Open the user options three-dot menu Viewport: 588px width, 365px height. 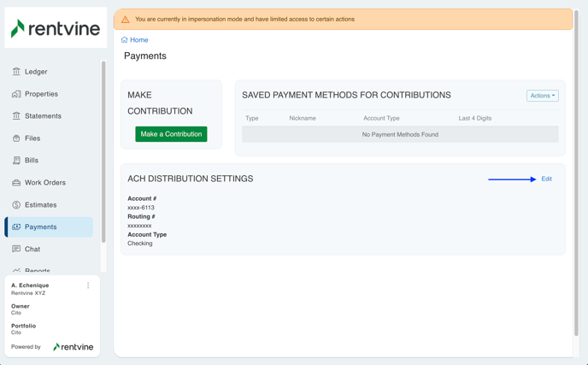click(x=88, y=286)
